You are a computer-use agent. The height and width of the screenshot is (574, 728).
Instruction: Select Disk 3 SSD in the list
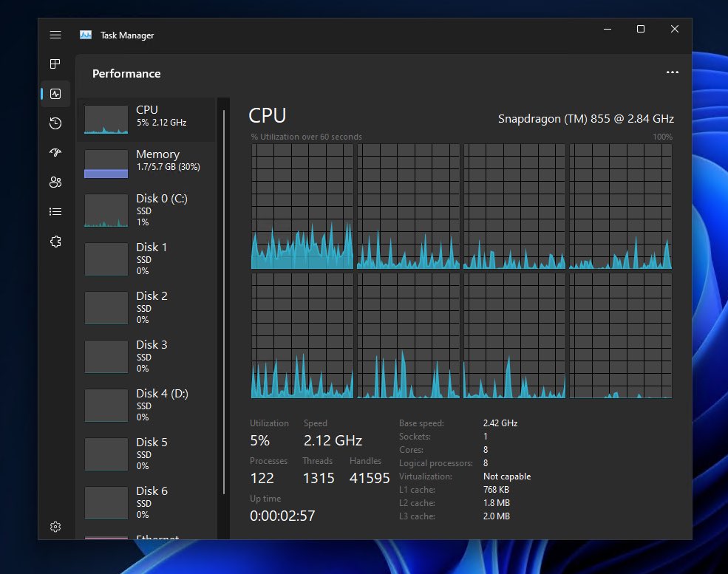click(x=147, y=356)
